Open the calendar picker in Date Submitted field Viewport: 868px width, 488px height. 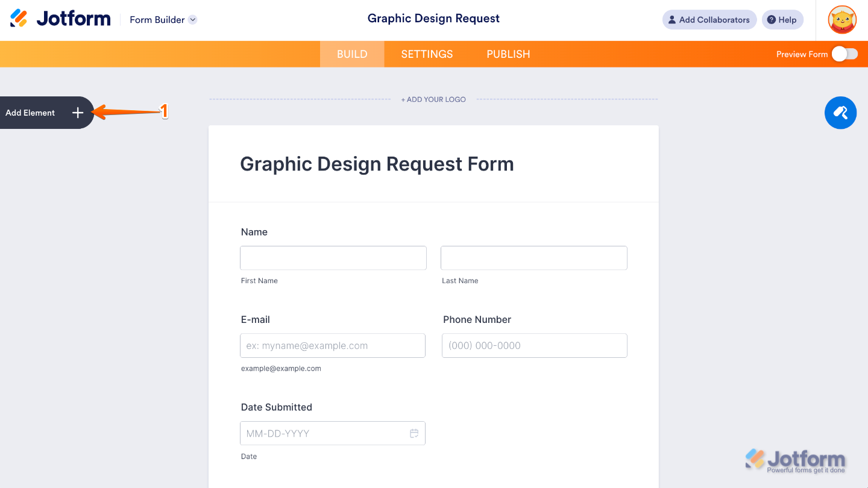(414, 433)
